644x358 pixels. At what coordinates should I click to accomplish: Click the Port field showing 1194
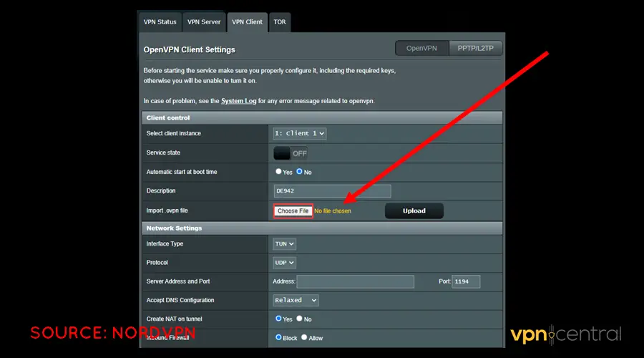coord(466,281)
